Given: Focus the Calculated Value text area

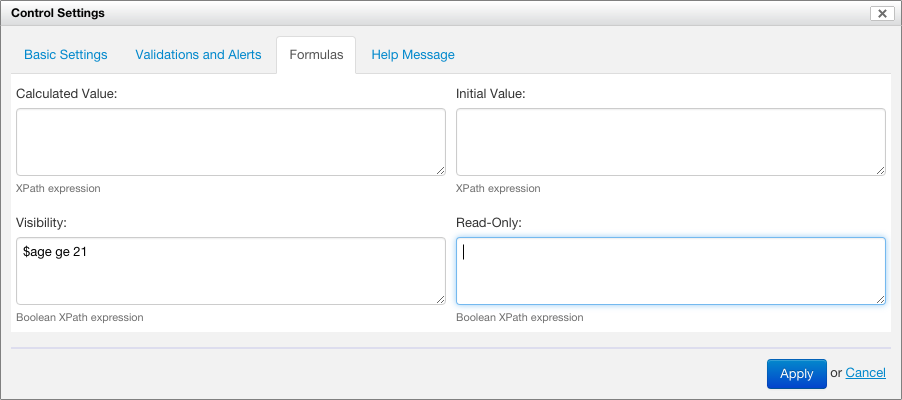Looking at the screenshot, I should [230, 142].
